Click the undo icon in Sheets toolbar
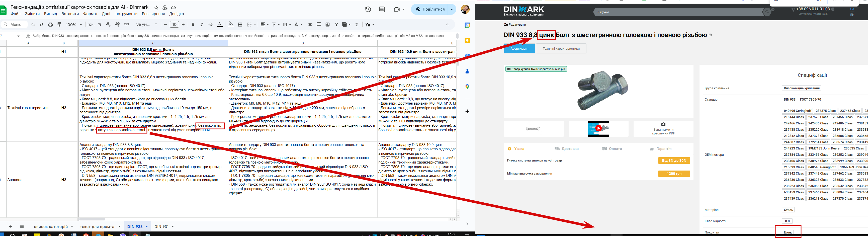The image size is (868, 238). (33, 25)
